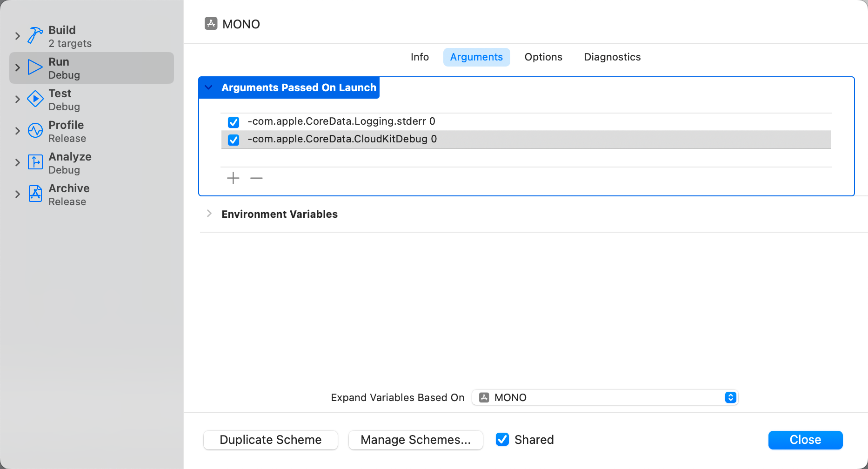This screenshot has height=469, width=868.
Task: Open the Diagnostics tab
Action: click(612, 57)
